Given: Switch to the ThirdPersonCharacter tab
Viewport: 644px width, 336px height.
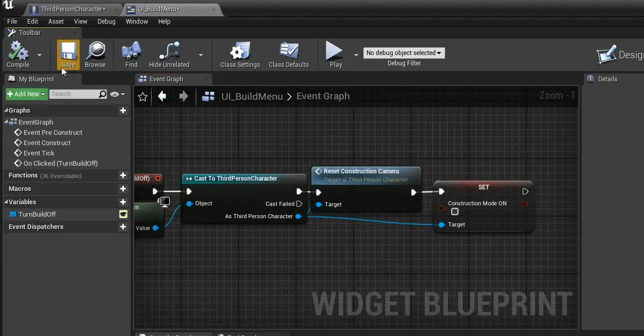Looking at the screenshot, I should click(73, 9).
